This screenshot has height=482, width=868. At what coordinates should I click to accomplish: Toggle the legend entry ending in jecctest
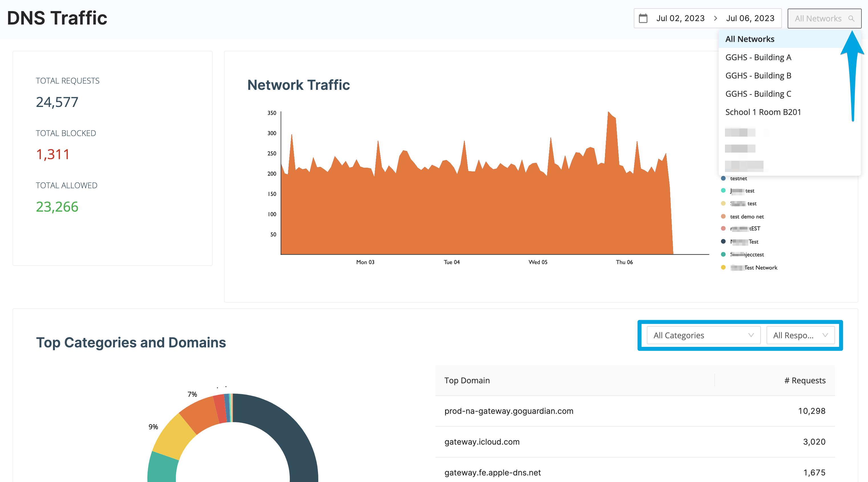pyautogui.click(x=743, y=255)
